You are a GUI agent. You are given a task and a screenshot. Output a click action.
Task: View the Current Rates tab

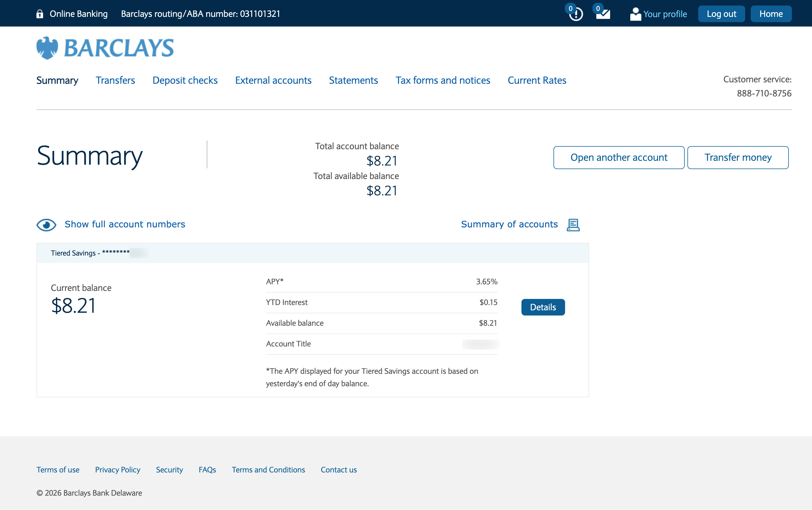537,80
